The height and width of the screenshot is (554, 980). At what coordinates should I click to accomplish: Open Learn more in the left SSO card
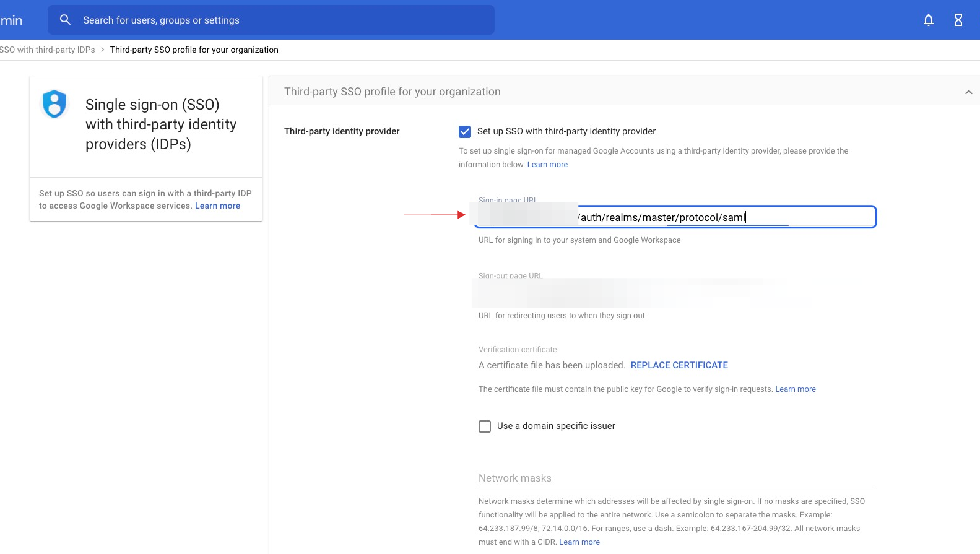217,206
